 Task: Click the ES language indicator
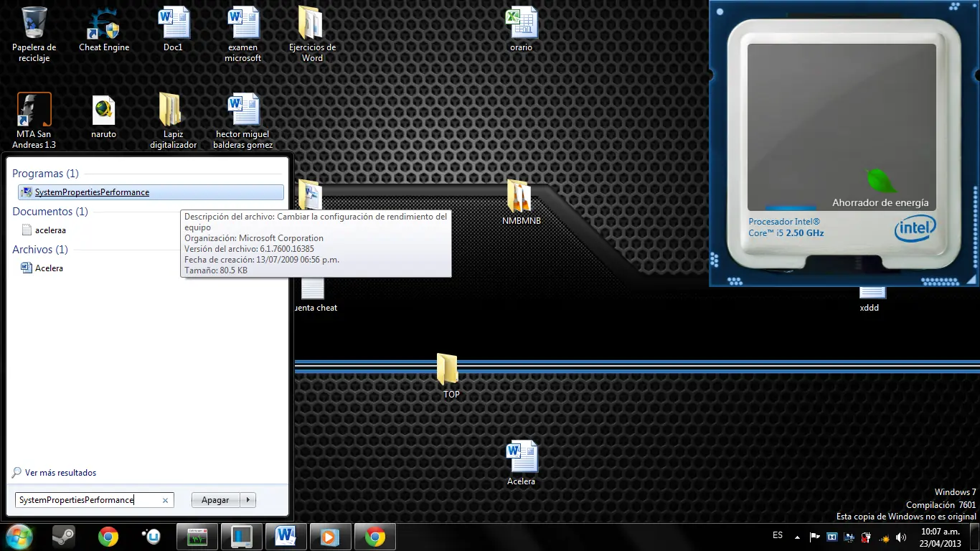click(778, 535)
